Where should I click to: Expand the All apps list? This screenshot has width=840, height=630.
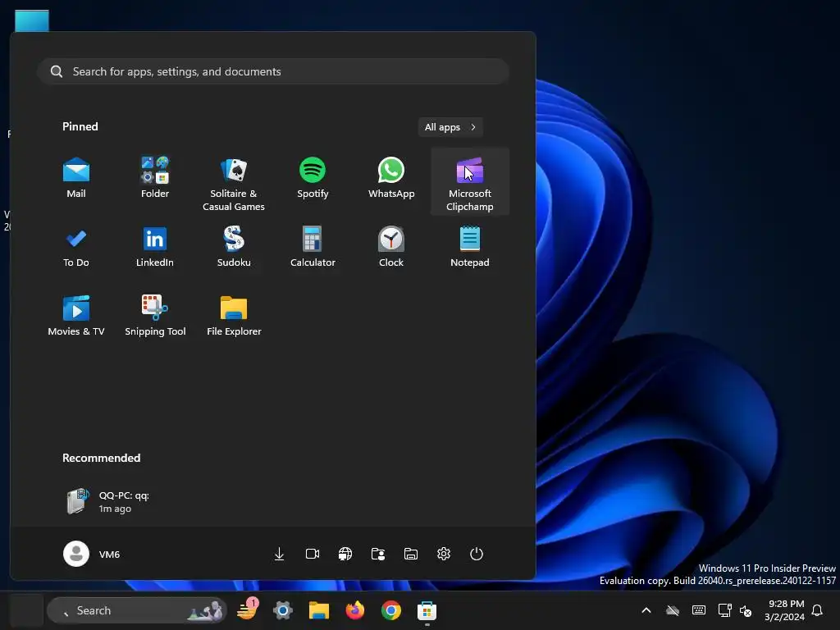pyautogui.click(x=450, y=127)
